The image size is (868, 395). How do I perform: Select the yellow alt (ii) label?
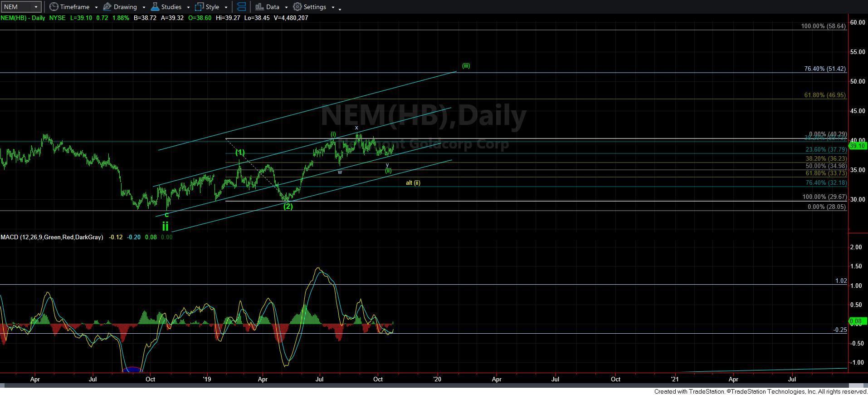tap(413, 183)
